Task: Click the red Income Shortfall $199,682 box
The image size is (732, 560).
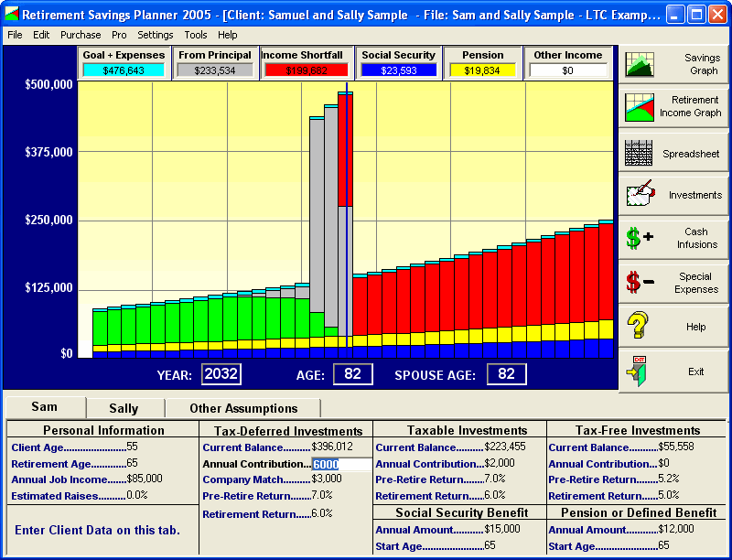Action: [x=307, y=70]
